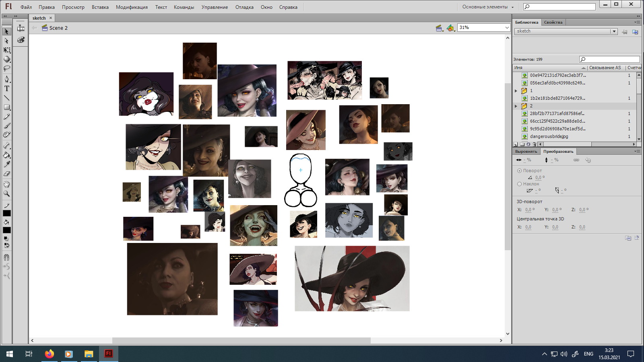Open the Основные элементы workspace dropdown
Viewport: 644px width, 362px height.
pos(488,7)
